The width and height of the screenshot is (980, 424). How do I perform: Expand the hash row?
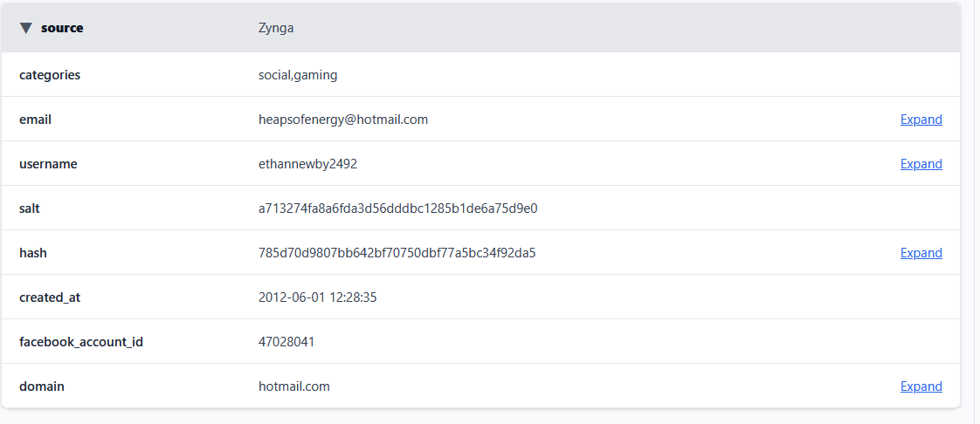pyautogui.click(x=921, y=253)
